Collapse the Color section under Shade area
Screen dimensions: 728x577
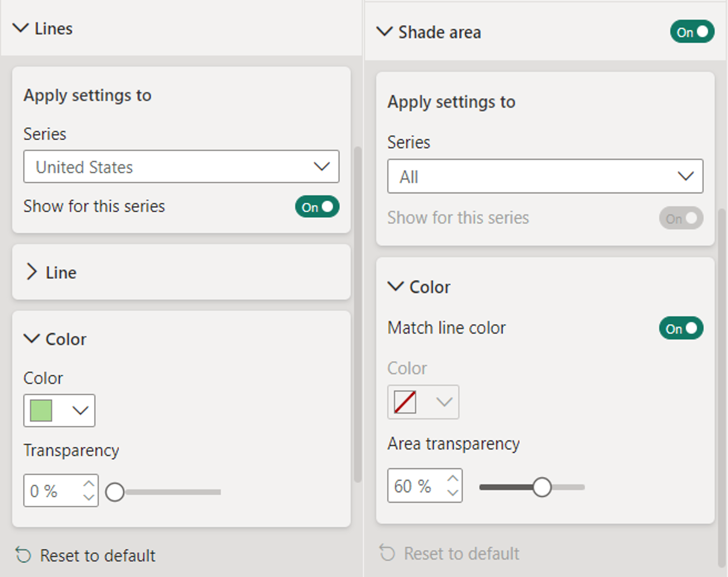coord(395,287)
